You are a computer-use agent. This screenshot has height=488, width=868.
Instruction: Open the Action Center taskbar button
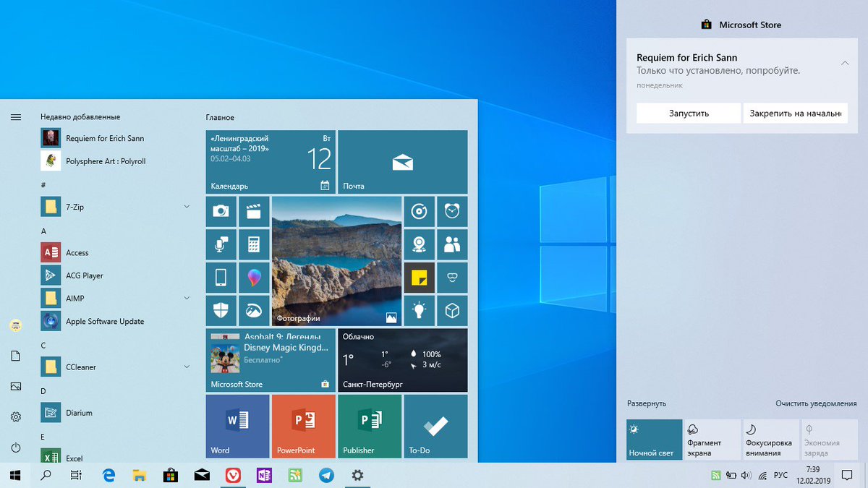click(x=846, y=475)
